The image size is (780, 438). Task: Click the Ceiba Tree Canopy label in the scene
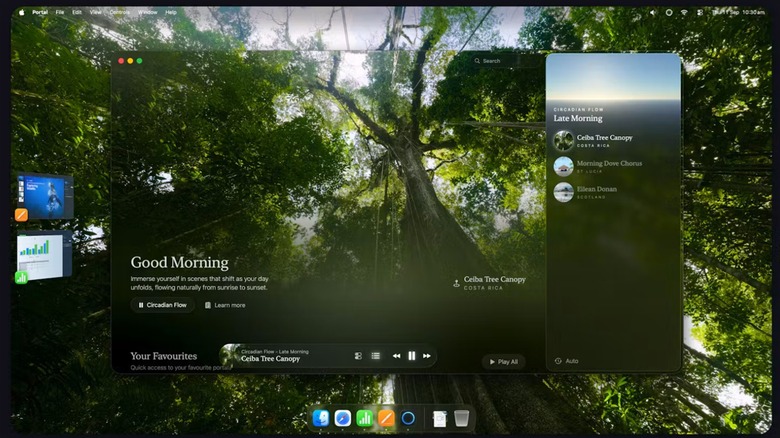[494, 279]
